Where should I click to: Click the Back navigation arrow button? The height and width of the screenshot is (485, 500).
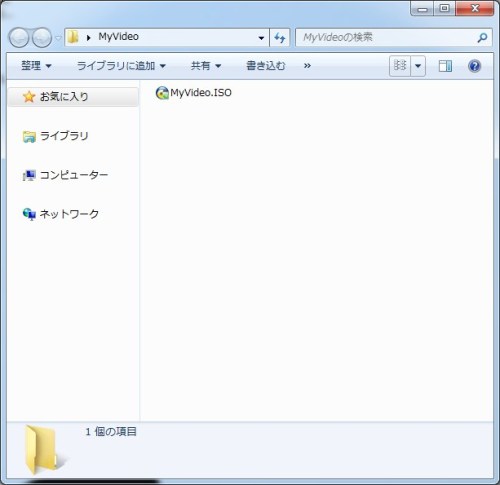point(19,37)
